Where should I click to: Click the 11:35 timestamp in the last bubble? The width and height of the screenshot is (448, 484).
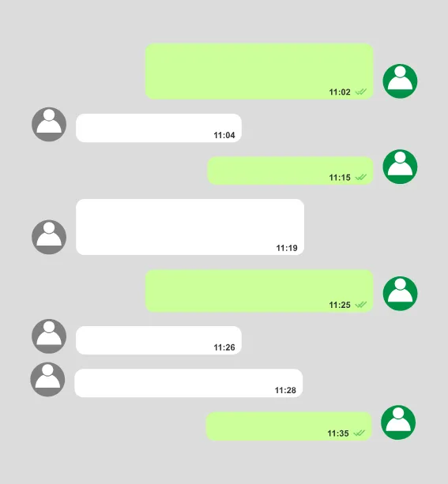coord(338,433)
